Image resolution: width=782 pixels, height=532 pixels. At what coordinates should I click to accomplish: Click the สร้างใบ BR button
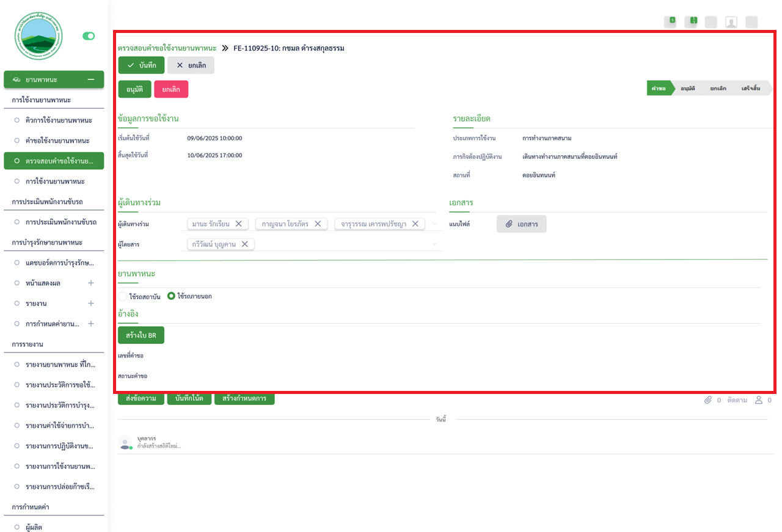(141, 335)
